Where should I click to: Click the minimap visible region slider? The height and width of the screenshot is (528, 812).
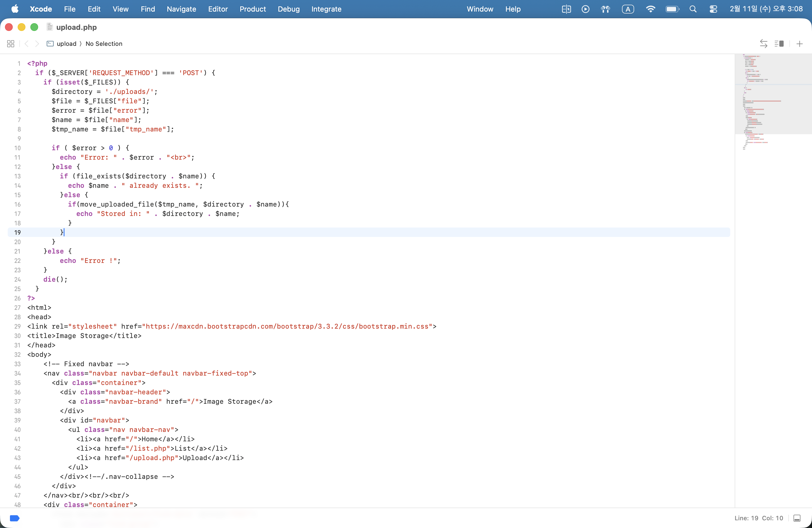(x=773, y=94)
